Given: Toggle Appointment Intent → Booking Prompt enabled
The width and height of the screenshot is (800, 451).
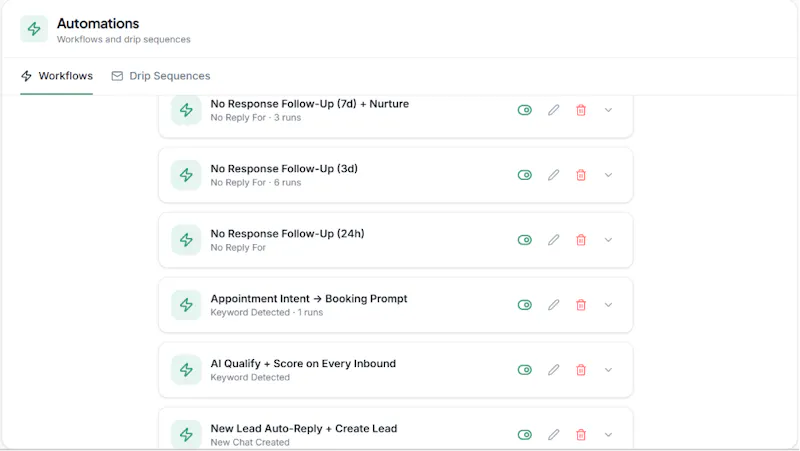Looking at the screenshot, I should [x=524, y=305].
